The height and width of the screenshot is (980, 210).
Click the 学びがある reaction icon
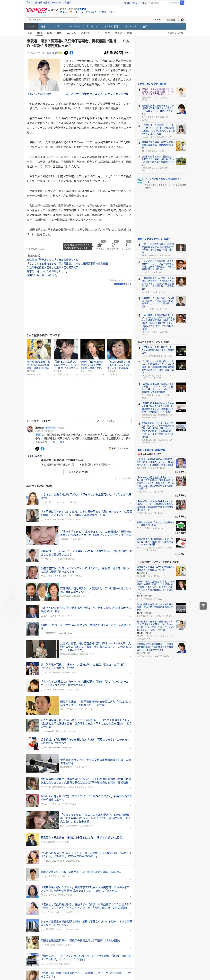click(100, 245)
